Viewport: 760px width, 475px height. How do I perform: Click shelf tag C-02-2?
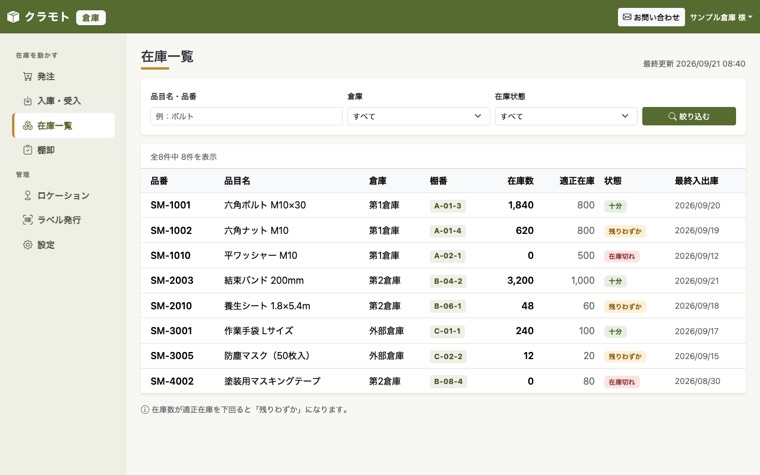click(448, 357)
